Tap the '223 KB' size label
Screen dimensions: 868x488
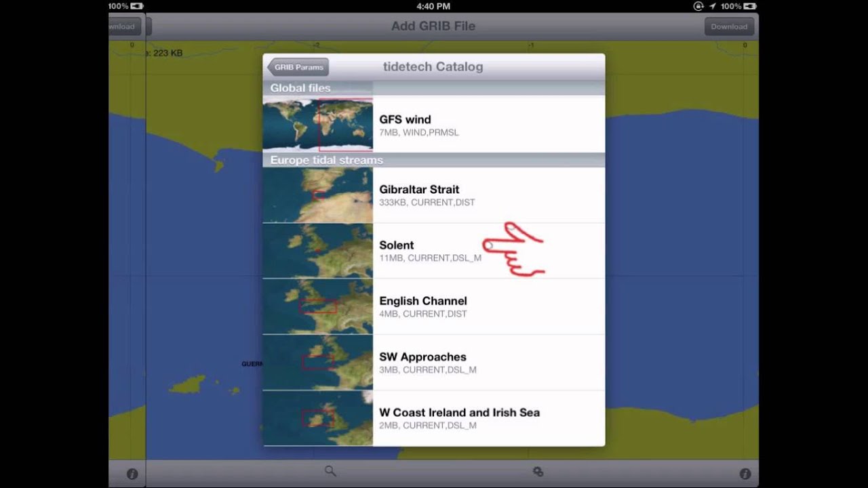coord(167,53)
